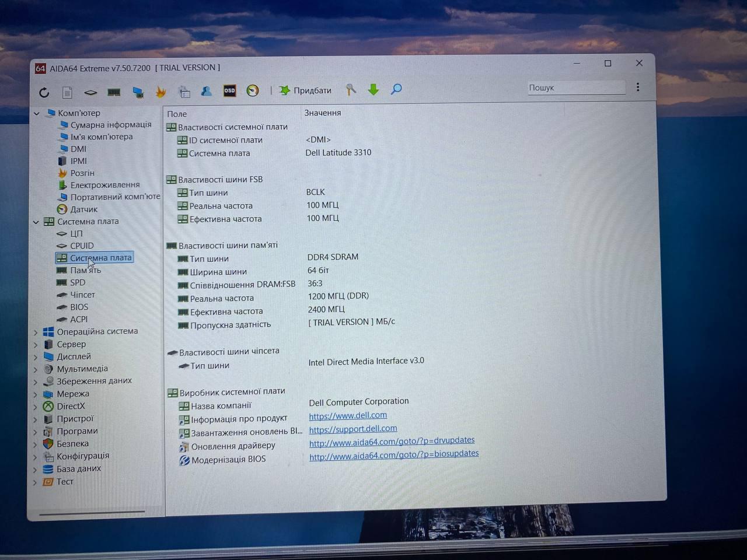Click the CPU chip toolbar icon
747x560 pixels.
pos(90,92)
